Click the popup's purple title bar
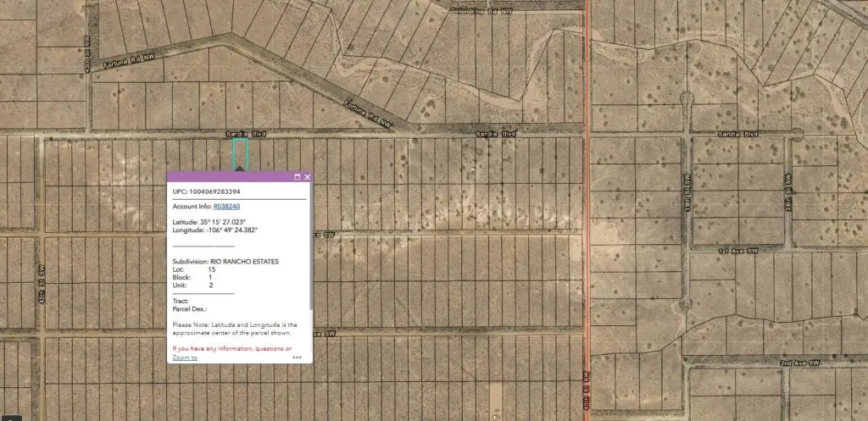The width and height of the screenshot is (868, 421). click(x=229, y=177)
